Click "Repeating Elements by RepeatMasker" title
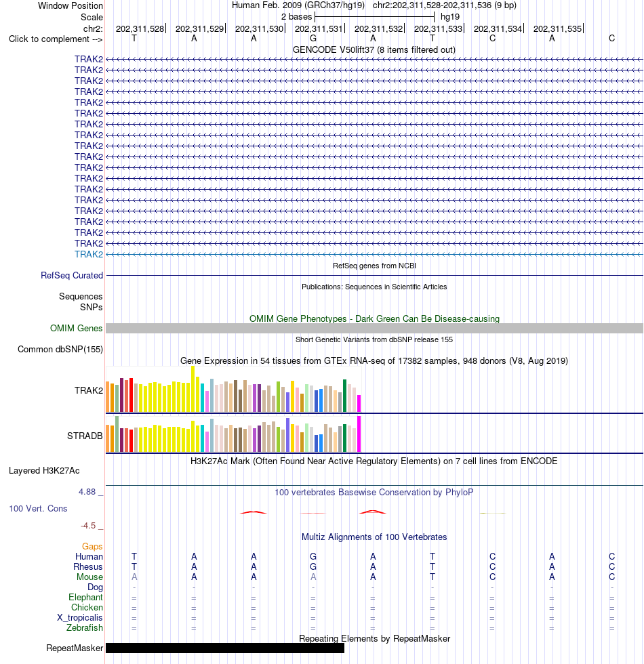This screenshot has width=644, height=664. [374, 638]
